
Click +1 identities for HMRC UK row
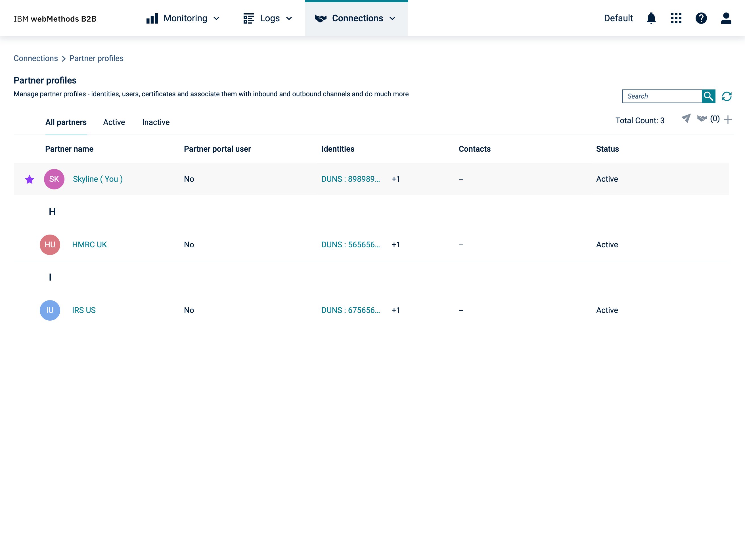coord(396,245)
